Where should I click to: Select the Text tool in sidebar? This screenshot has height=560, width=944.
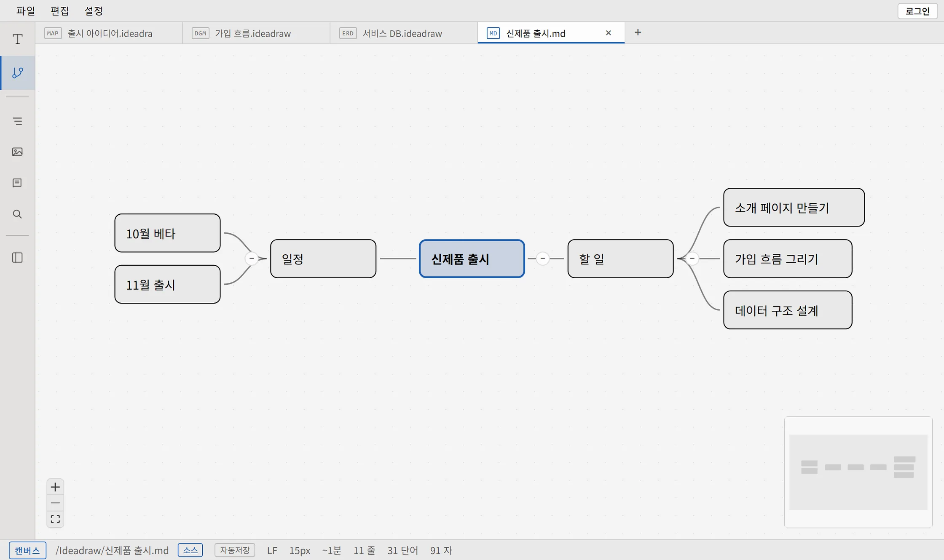click(x=17, y=40)
